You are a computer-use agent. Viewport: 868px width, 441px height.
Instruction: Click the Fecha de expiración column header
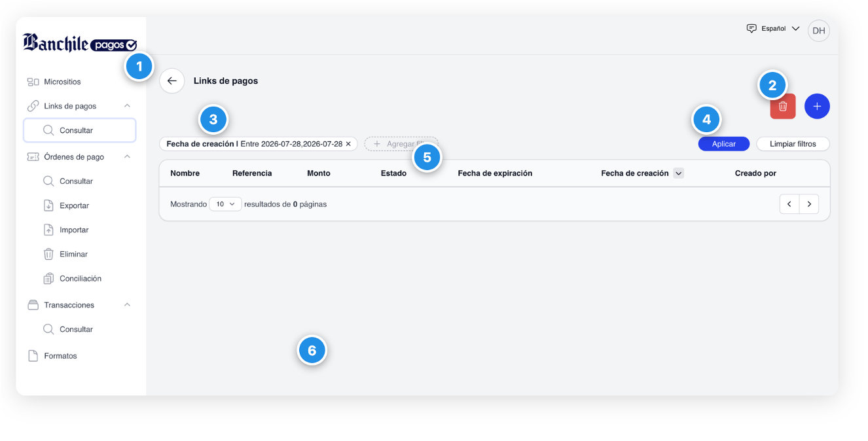click(495, 173)
